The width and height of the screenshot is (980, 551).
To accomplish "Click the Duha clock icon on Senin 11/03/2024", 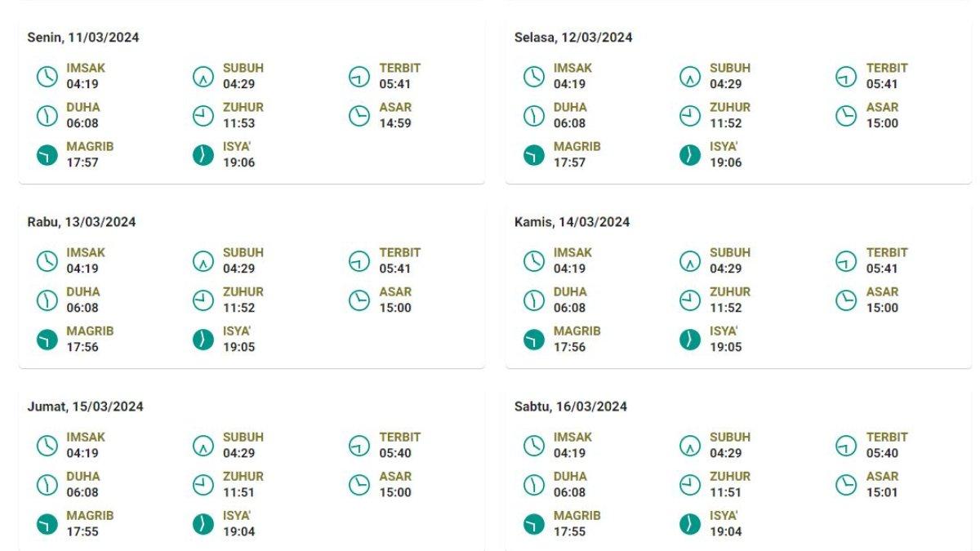I will coord(47,116).
